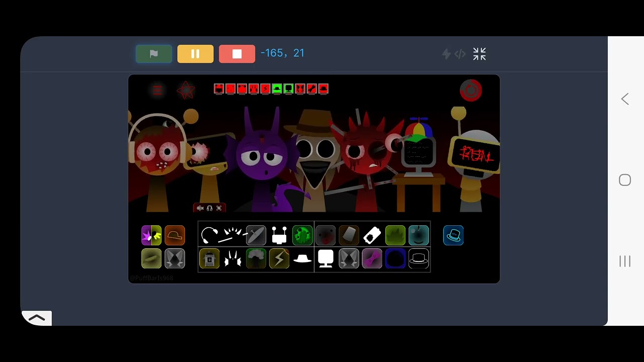
Task: Pick the purple-yellow split star icon
Action: pyautogui.click(x=151, y=235)
